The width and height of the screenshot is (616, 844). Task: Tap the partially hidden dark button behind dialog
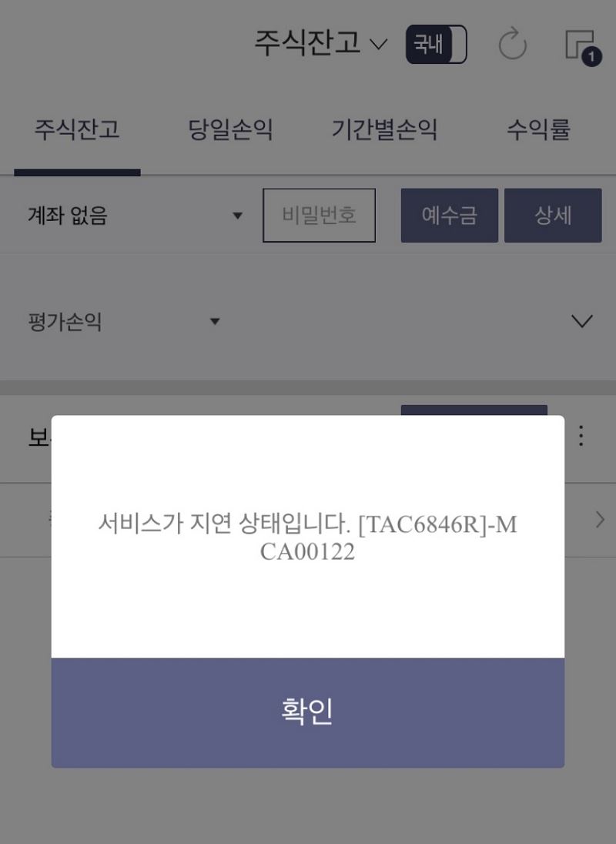pyautogui.click(x=474, y=410)
